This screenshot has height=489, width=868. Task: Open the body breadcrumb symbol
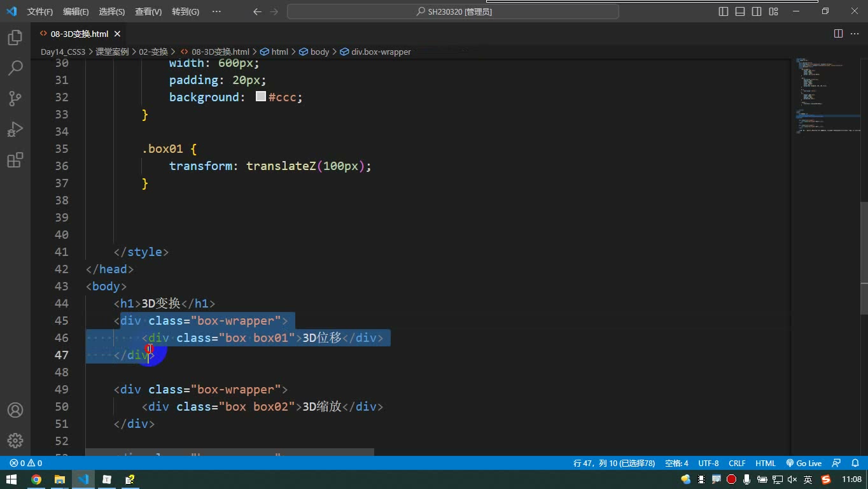(x=314, y=52)
